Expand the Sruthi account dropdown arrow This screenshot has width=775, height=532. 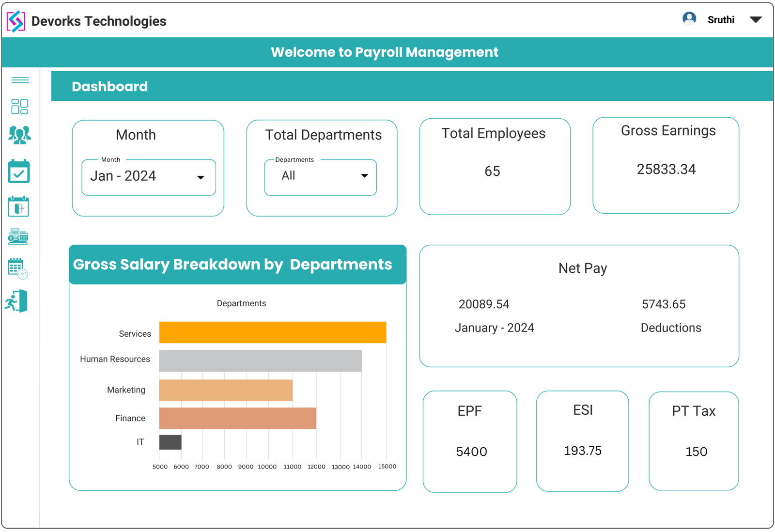pos(756,20)
